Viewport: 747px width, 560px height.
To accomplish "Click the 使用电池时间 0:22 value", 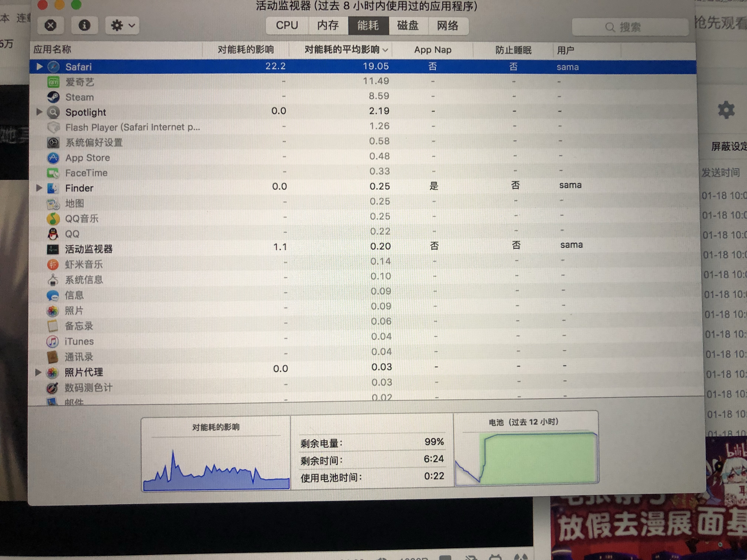I will 434,476.
